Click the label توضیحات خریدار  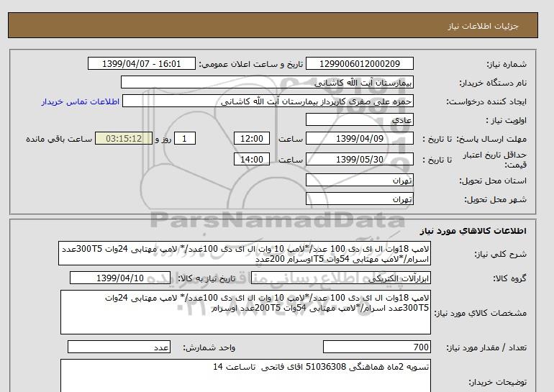[x=497, y=382]
